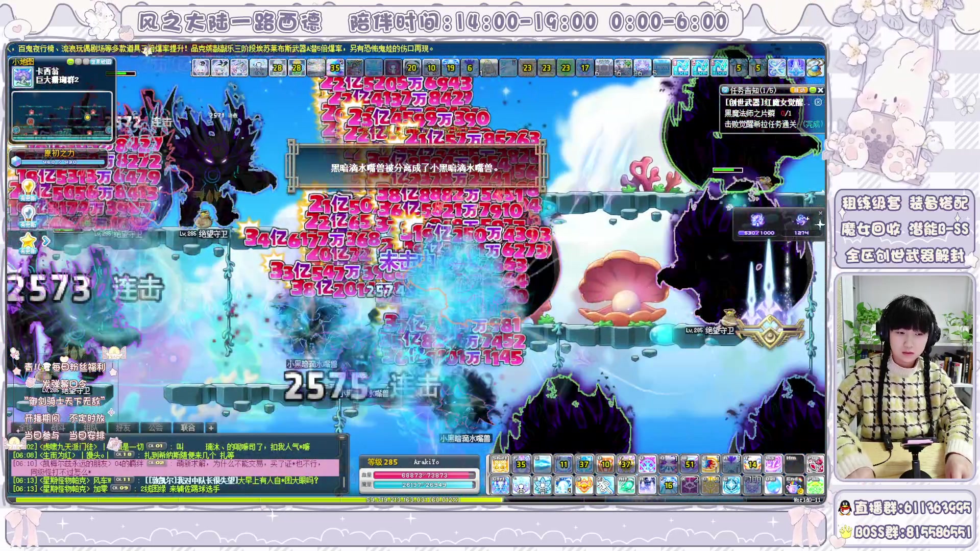Use the X-key skill with purple eye
980x551 pixels.
tap(689, 486)
